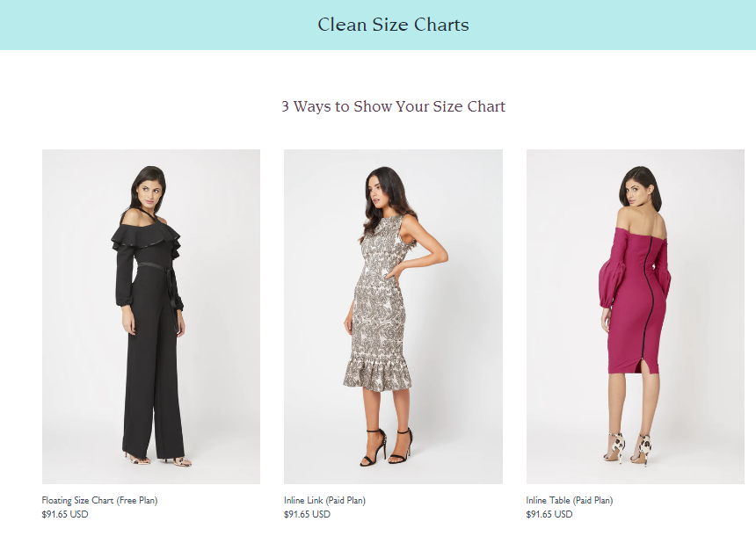Open the magenta off-shoulder dress image
This screenshot has width=756, height=536.
(635, 316)
